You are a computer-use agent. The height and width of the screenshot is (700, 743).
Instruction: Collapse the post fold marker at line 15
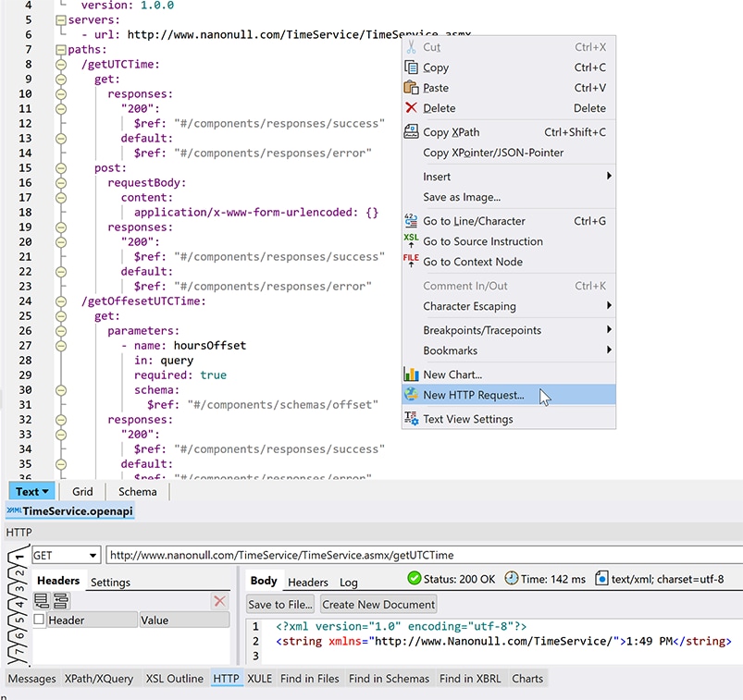click(61, 168)
